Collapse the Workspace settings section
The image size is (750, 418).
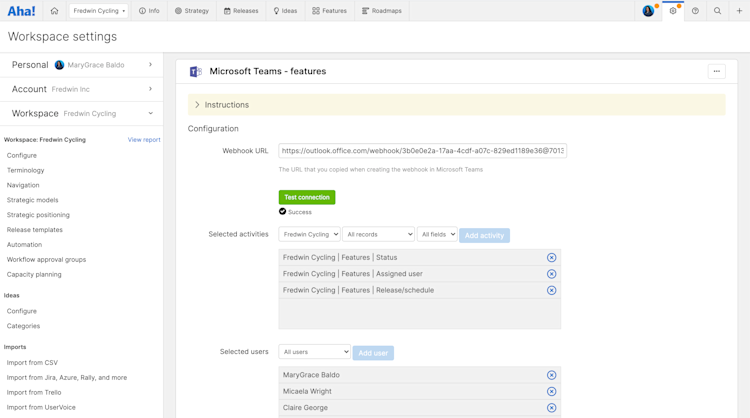tap(81, 113)
